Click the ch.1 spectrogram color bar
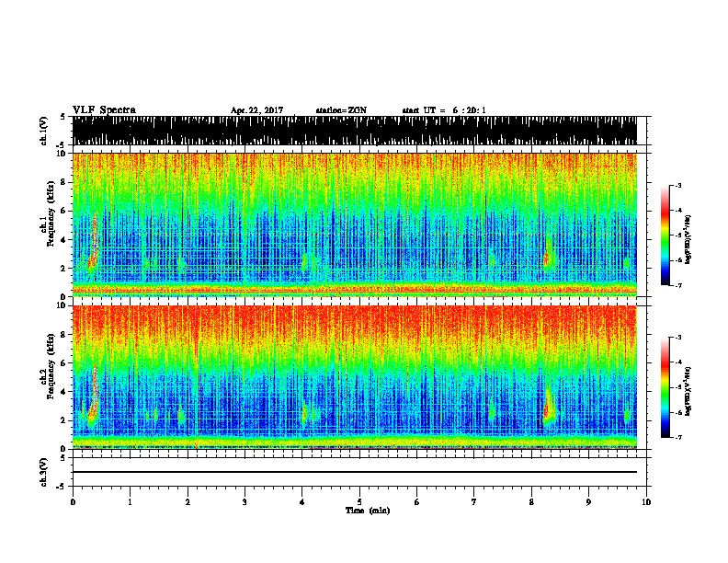This screenshot has height=563, width=728. tap(665, 236)
